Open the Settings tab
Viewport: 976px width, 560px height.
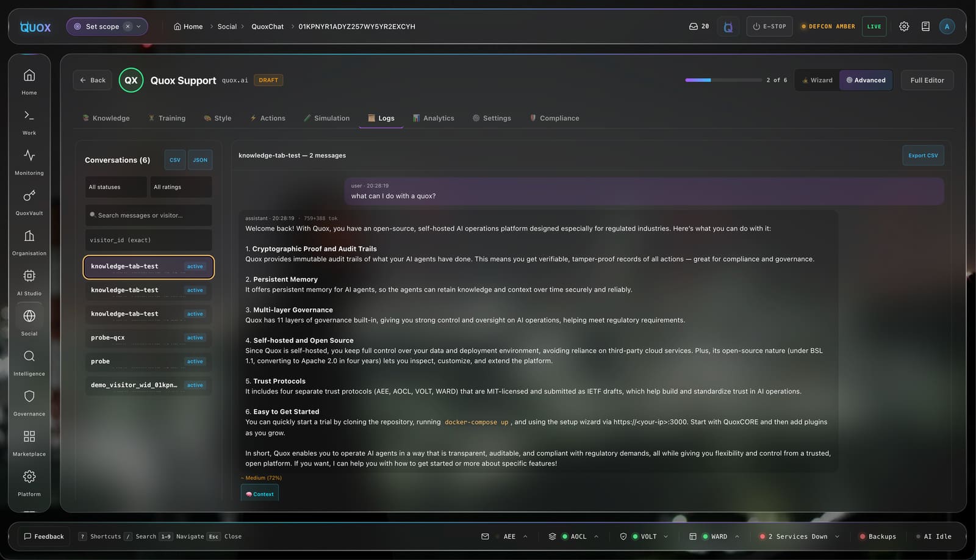click(492, 118)
